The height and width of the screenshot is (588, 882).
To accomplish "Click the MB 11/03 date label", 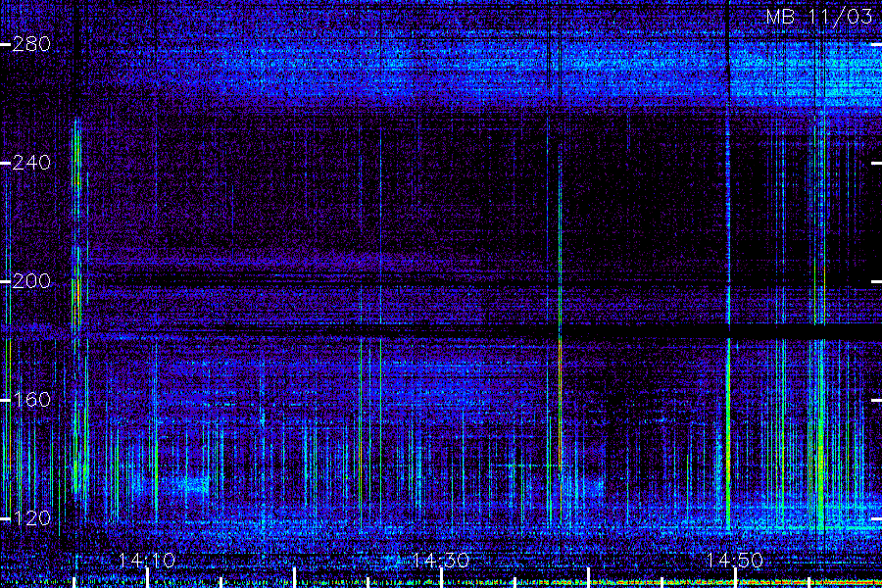I will click(x=819, y=17).
